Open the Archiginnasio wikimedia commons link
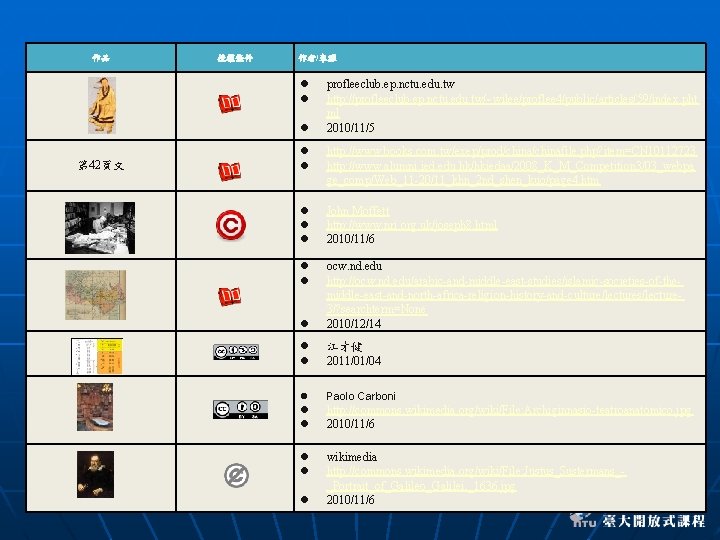This screenshot has height=540, width=720. click(x=510, y=410)
